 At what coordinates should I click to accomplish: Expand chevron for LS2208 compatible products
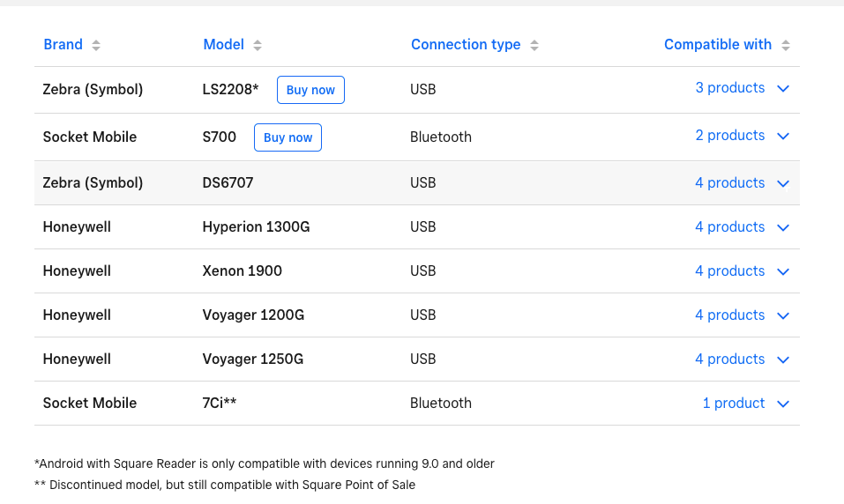coord(783,89)
